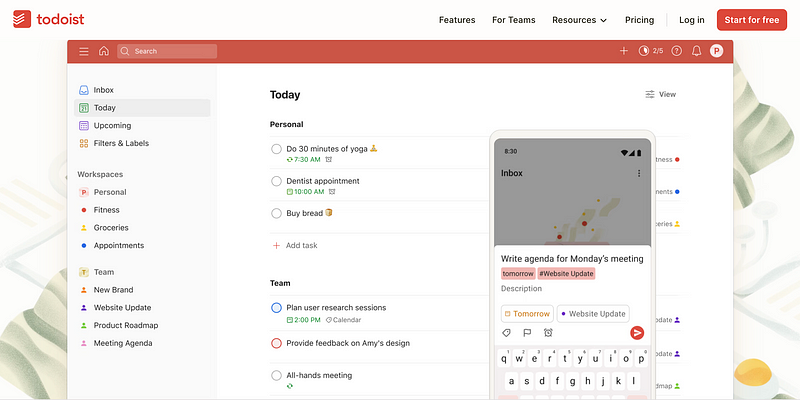The width and height of the screenshot is (800, 400).
Task: Open the P profile avatar
Action: point(716,51)
